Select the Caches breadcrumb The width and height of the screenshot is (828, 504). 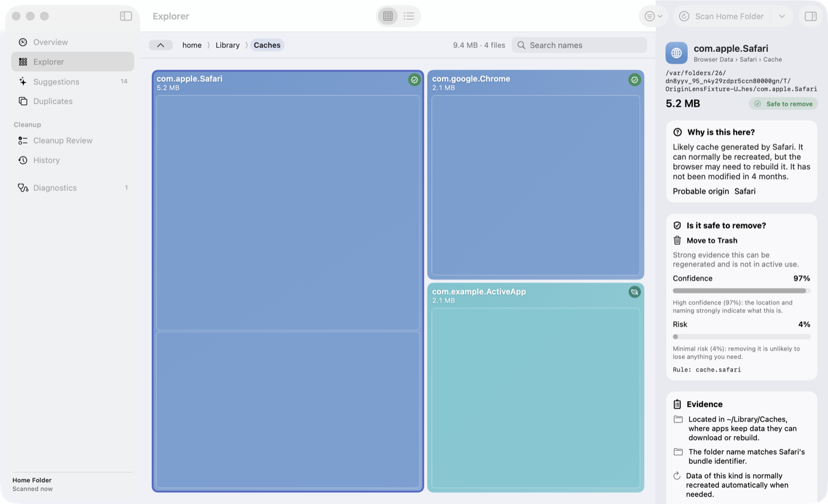267,45
